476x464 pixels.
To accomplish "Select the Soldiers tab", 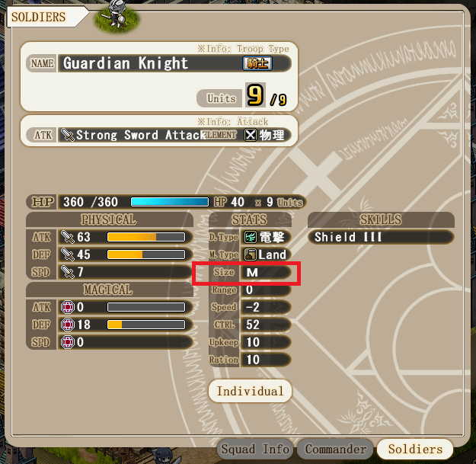I will pos(415,449).
